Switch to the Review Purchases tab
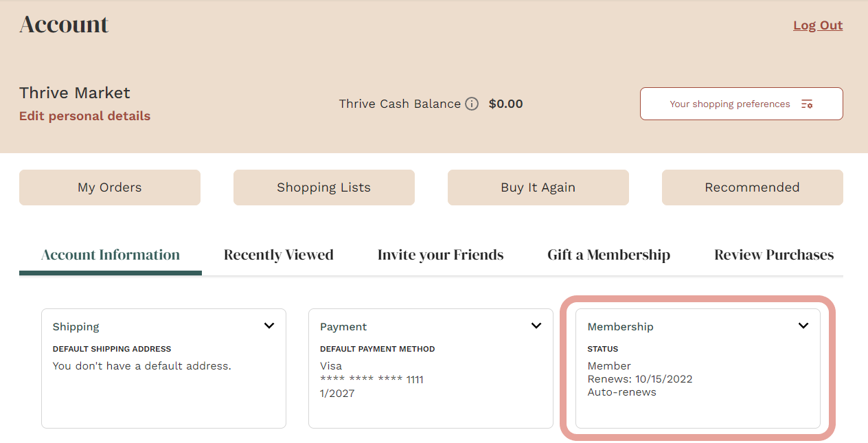The image size is (868, 443). (x=773, y=254)
